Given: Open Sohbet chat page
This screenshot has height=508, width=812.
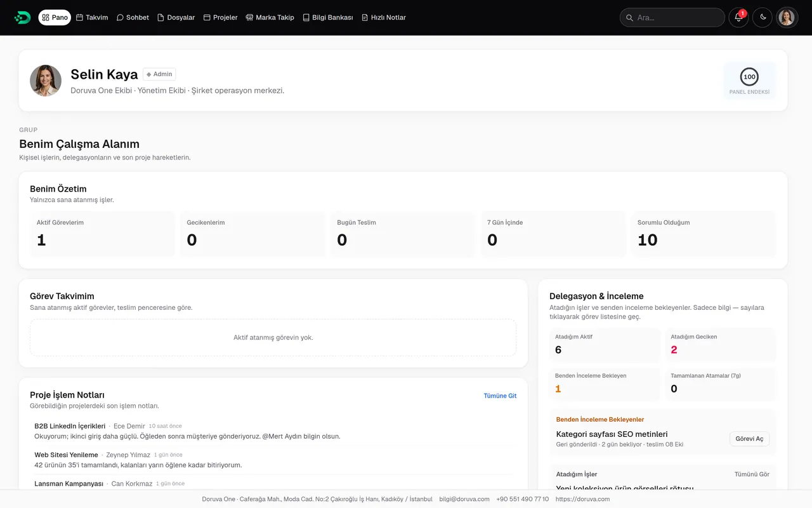Looking at the screenshot, I should click(133, 18).
